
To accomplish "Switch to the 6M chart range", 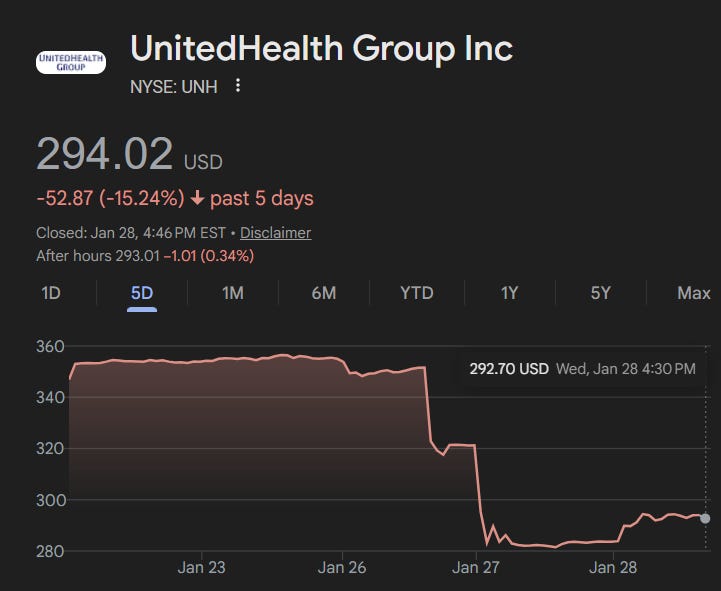I will [x=324, y=293].
